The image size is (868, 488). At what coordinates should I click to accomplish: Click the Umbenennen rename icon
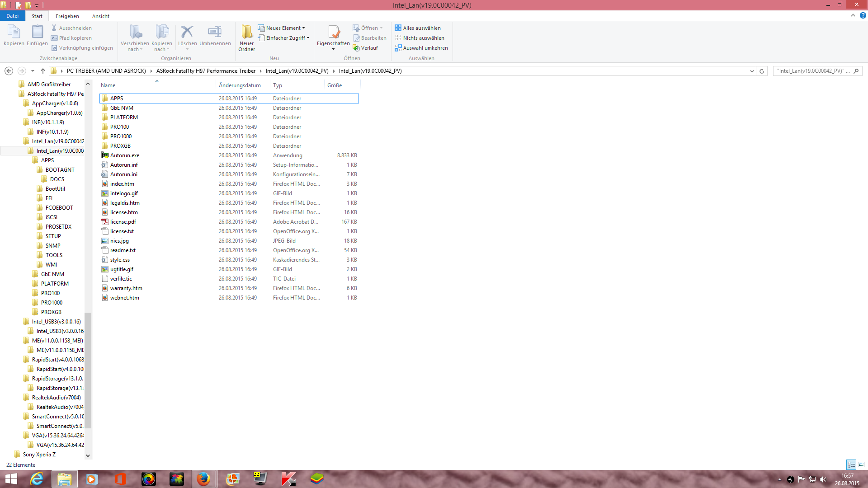tap(215, 33)
